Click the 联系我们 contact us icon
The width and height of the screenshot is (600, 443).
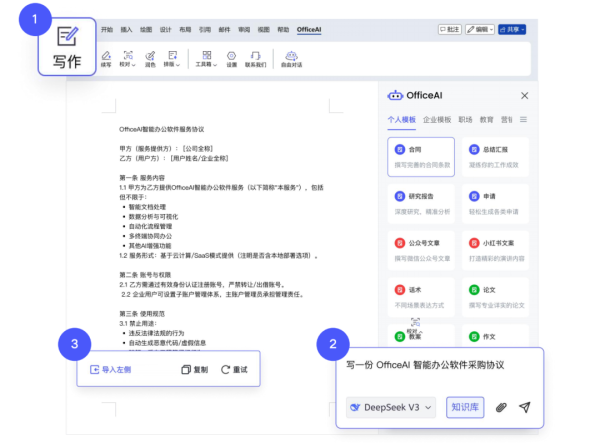pyautogui.click(x=255, y=59)
